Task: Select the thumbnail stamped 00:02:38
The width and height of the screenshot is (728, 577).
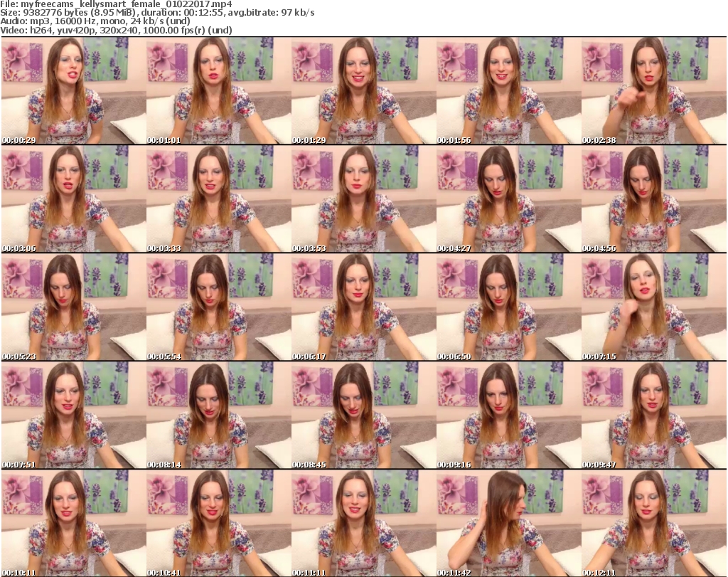Action: tap(654, 90)
